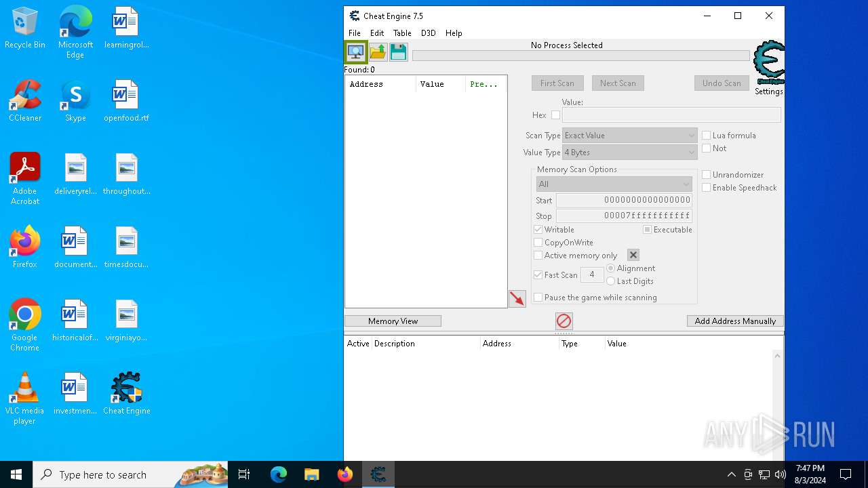Sort found list by Address column

[380, 84]
